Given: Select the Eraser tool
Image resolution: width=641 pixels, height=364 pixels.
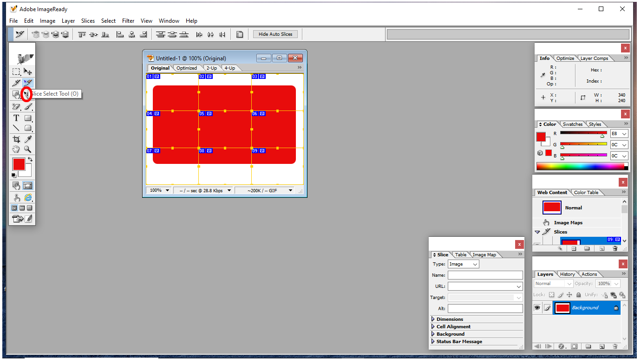Looking at the screenshot, I should pyautogui.click(x=16, y=106).
